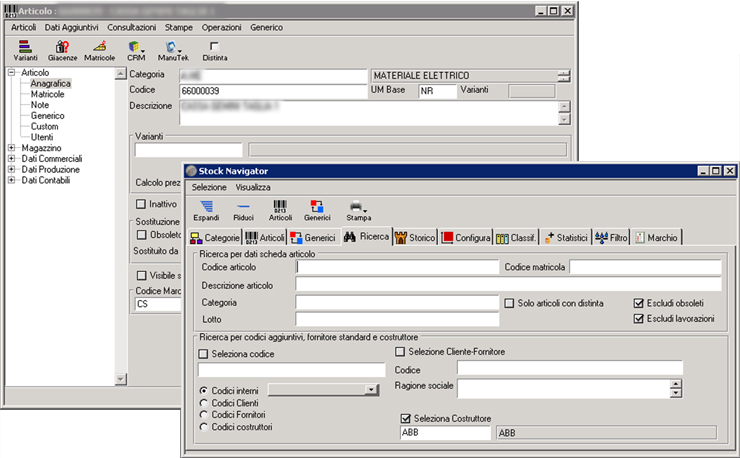Select Note in the tree
The height and width of the screenshot is (458, 740).
pyautogui.click(x=40, y=105)
